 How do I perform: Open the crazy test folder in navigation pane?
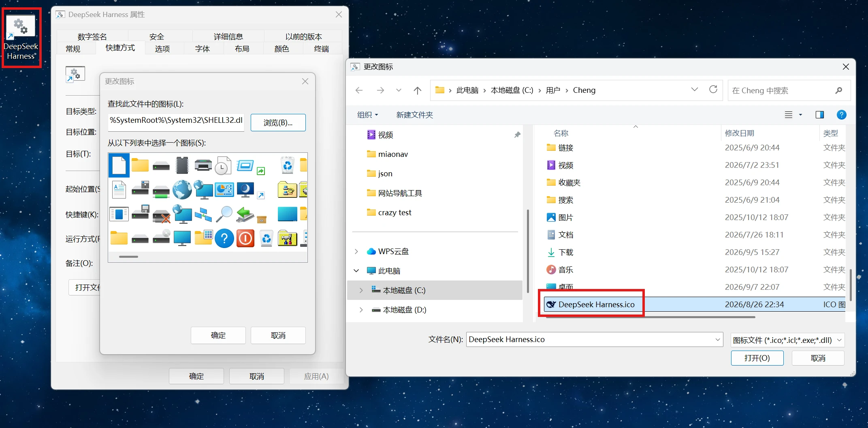coord(394,212)
